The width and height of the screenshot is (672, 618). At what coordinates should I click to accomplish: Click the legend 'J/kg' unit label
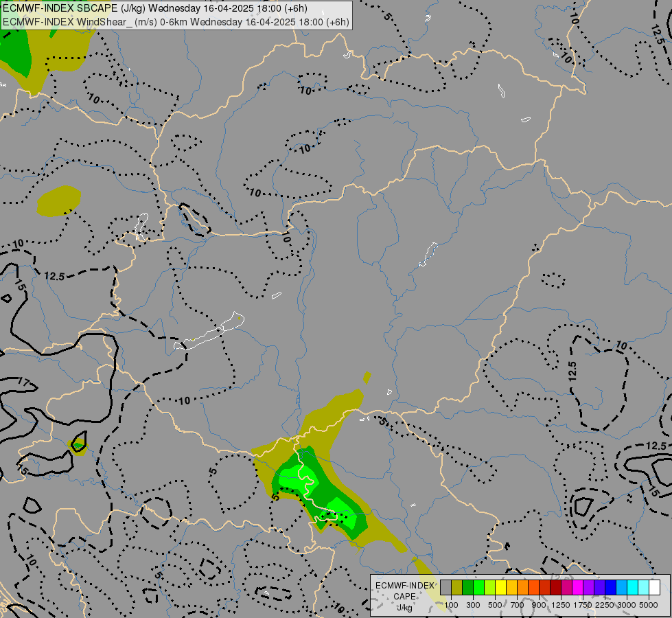404,608
